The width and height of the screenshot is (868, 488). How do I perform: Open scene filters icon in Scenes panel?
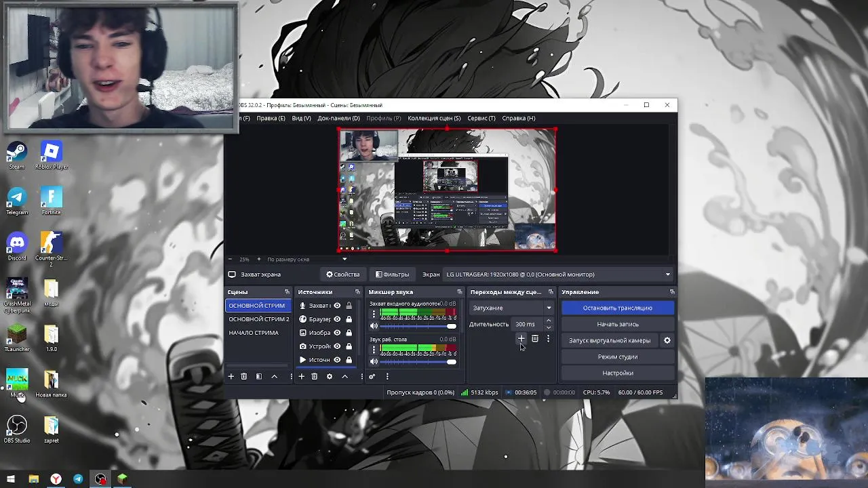[x=258, y=376]
